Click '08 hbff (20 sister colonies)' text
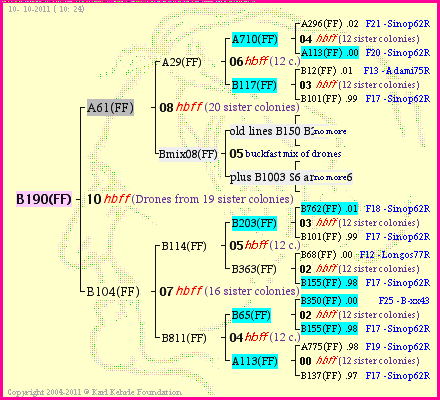The width and height of the screenshot is (440, 400). pos(229,107)
